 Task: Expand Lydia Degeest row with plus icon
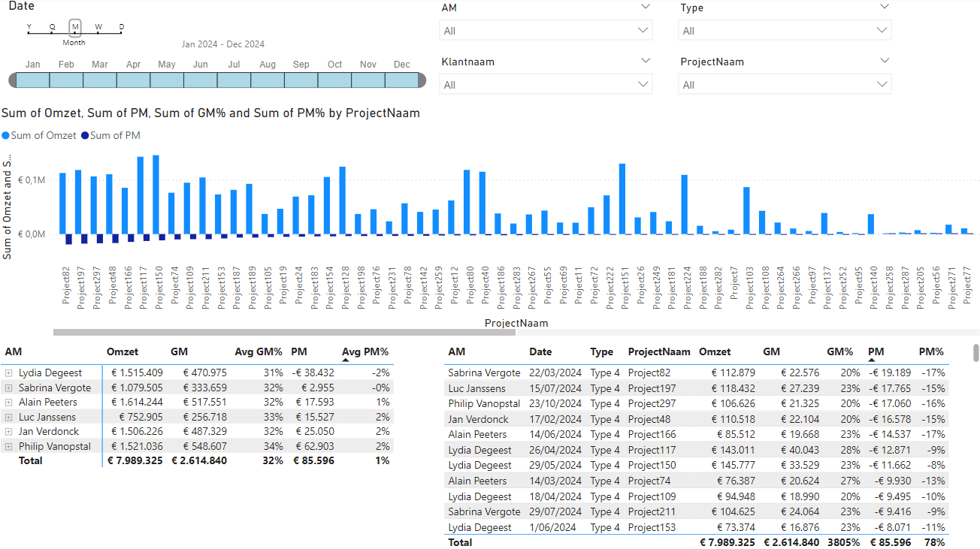point(8,373)
